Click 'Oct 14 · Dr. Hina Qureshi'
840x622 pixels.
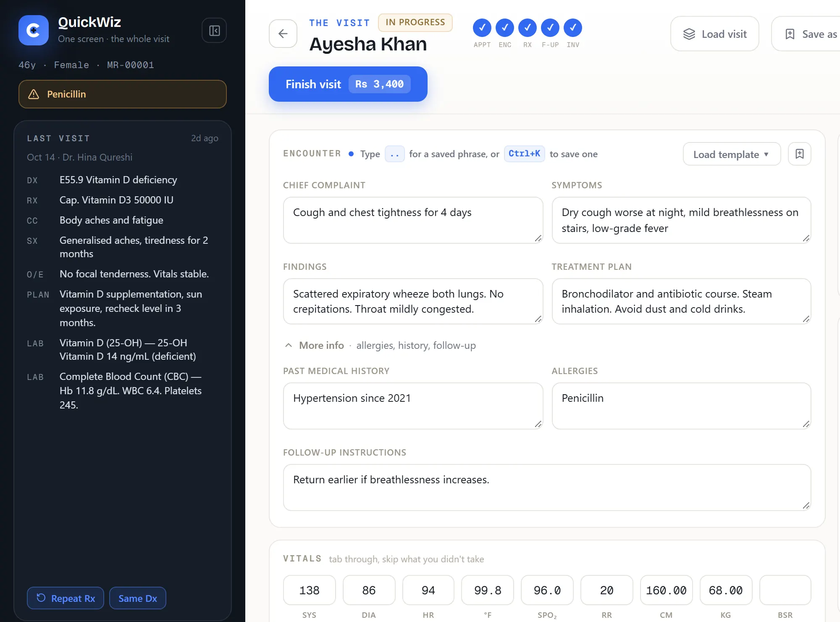coord(79,157)
